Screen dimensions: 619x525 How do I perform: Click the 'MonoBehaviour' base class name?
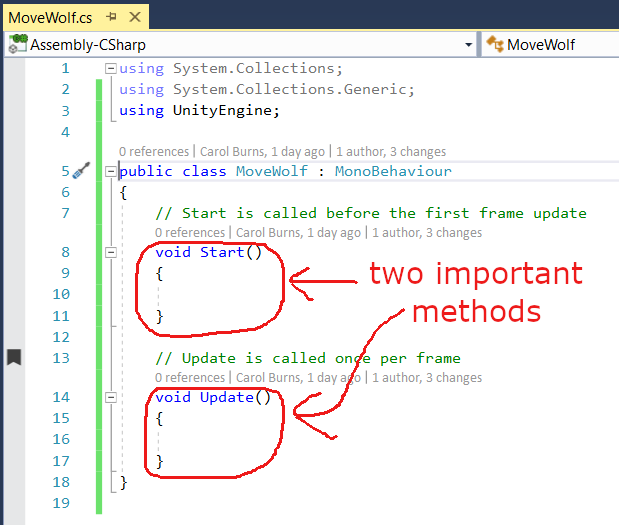393,171
